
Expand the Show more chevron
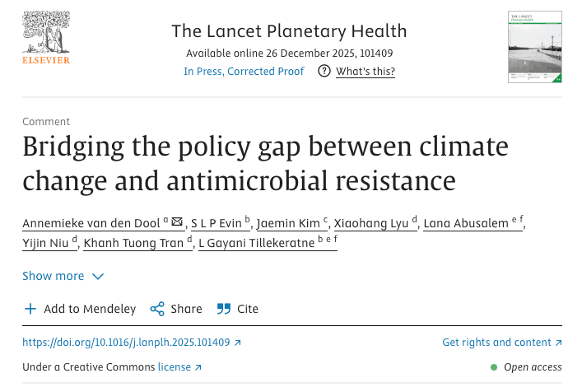(98, 277)
